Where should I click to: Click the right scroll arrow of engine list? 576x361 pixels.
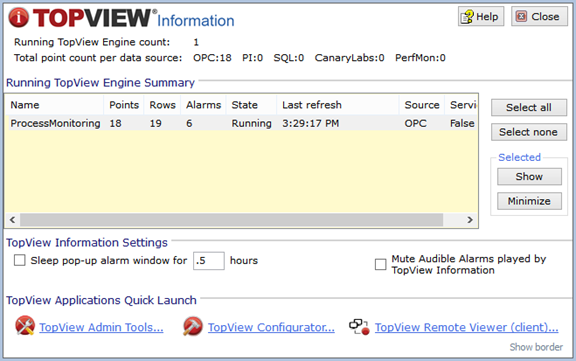point(470,220)
